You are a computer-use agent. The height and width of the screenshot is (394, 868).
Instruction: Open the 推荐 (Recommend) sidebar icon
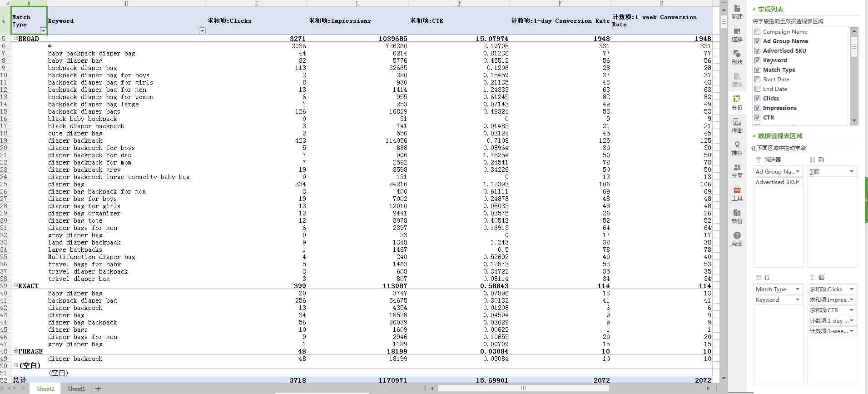pyautogui.click(x=737, y=148)
